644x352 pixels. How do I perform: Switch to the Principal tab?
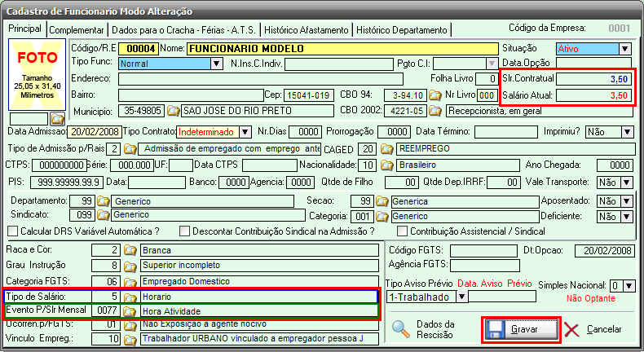(x=25, y=29)
